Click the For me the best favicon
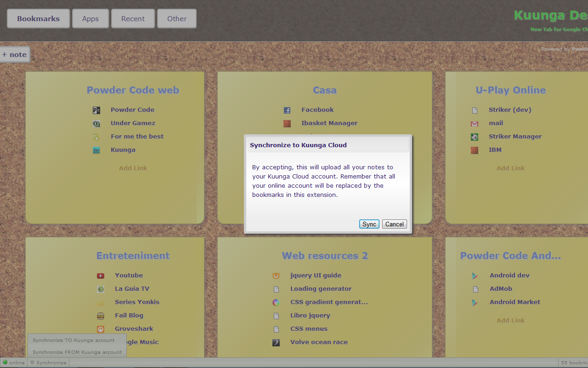The height and width of the screenshot is (368, 588). coord(96,137)
